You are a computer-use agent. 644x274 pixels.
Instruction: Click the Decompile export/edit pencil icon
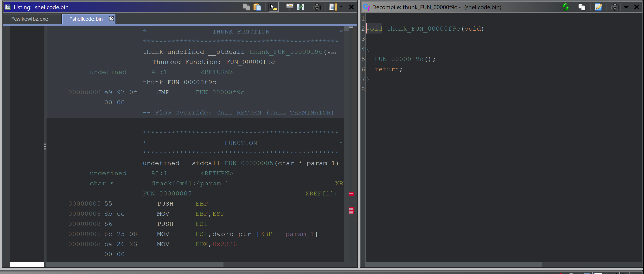598,7
